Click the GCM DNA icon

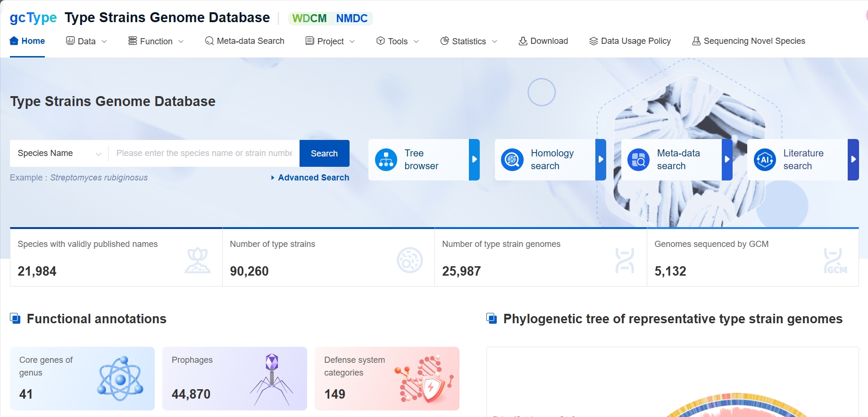(835, 261)
